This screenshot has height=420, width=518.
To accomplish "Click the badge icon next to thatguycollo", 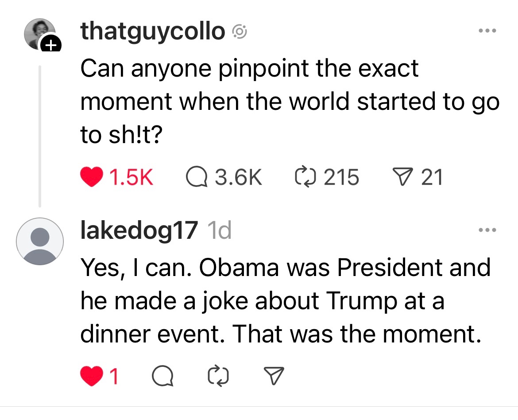I will tap(240, 31).
